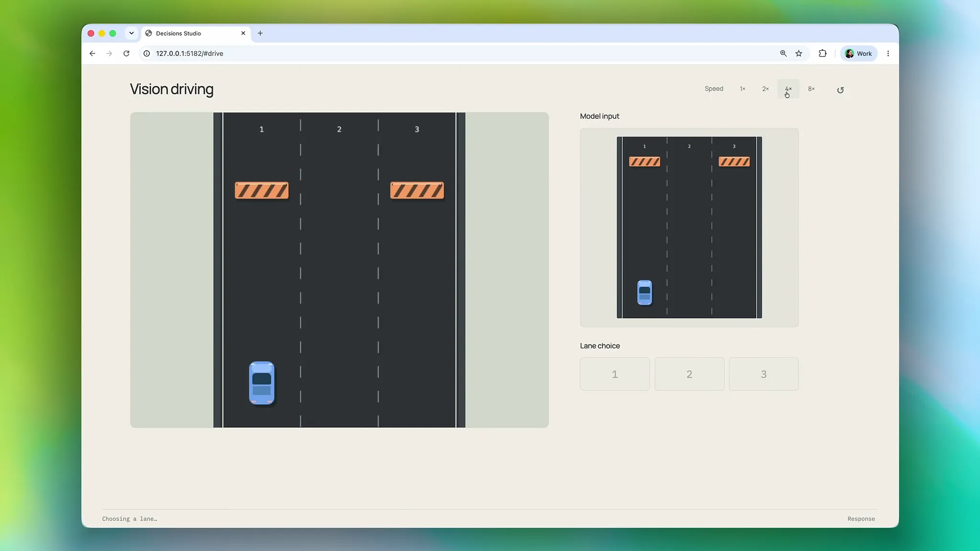Reload the page with the refresh icon
The height and width of the screenshot is (551, 980).
[126, 54]
